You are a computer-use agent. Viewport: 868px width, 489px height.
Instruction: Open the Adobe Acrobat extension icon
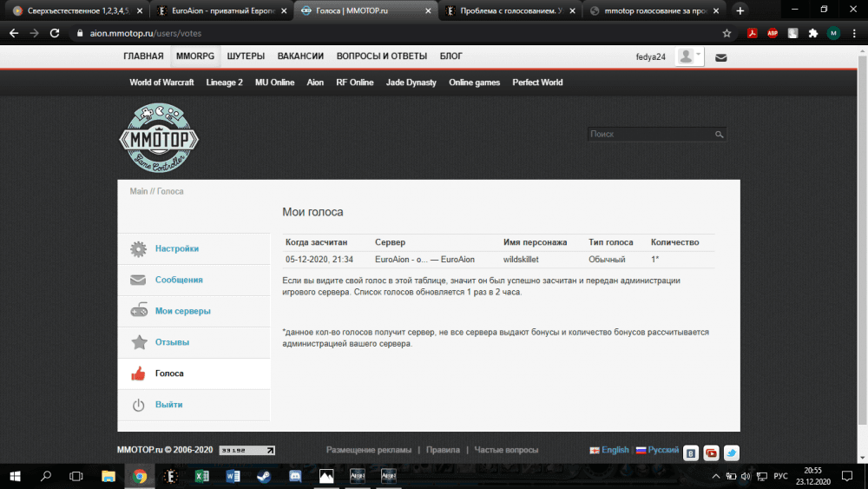[753, 33]
